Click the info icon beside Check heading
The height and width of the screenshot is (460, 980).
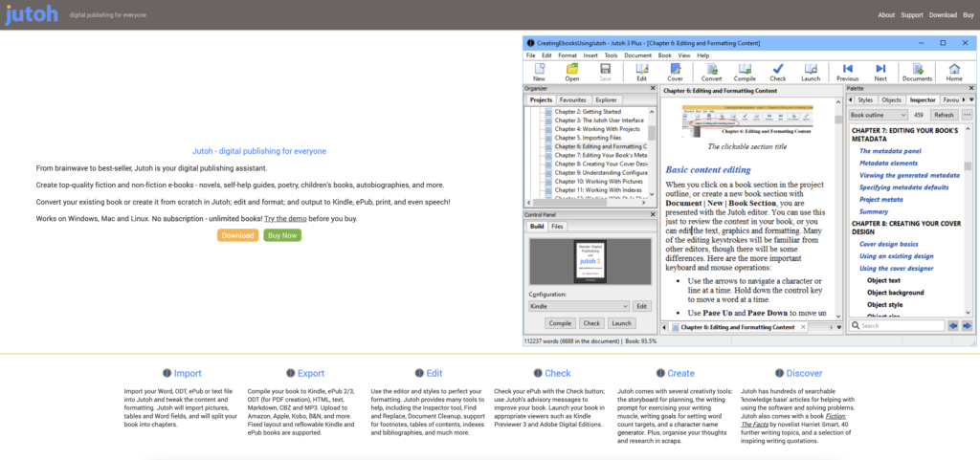pos(538,373)
